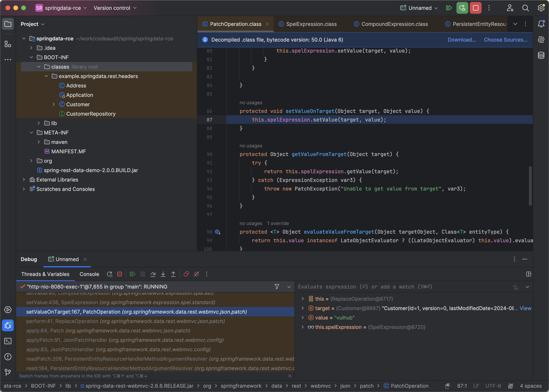Open the Project tool window icon
The height and width of the screenshot is (392, 549).
(x=8, y=24)
